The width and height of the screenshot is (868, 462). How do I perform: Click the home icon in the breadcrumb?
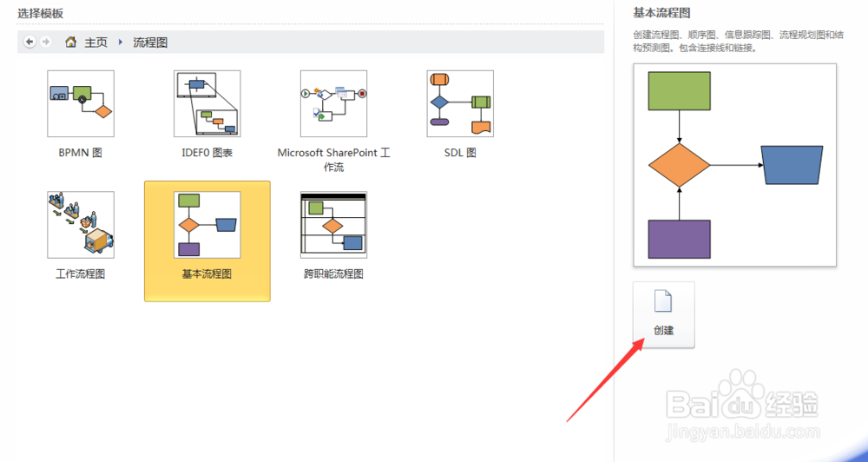71,42
